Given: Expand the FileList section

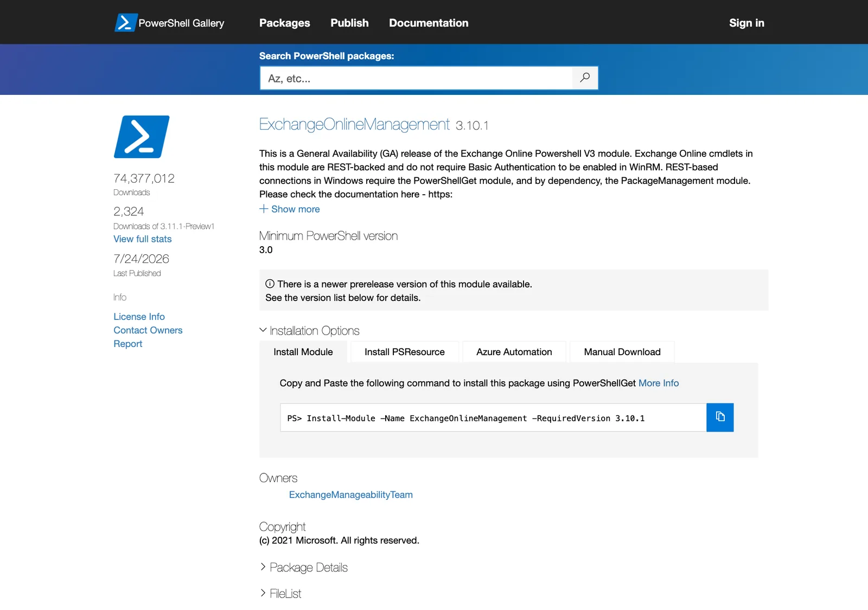Looking at the screenshot, I should point(280,593).
